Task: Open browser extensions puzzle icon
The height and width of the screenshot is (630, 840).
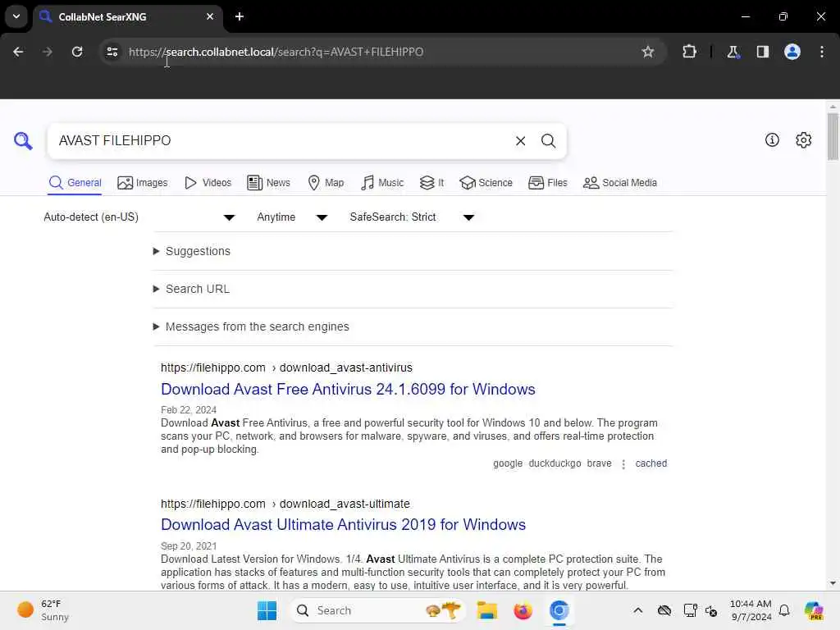Action: coord(689,52)
